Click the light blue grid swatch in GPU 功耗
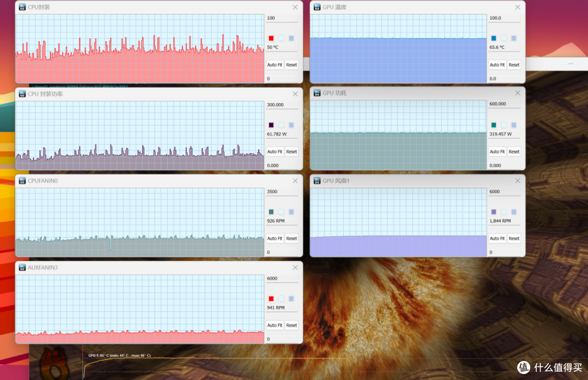The height and width of the screenshot is (380, 588). coord(514,125)
